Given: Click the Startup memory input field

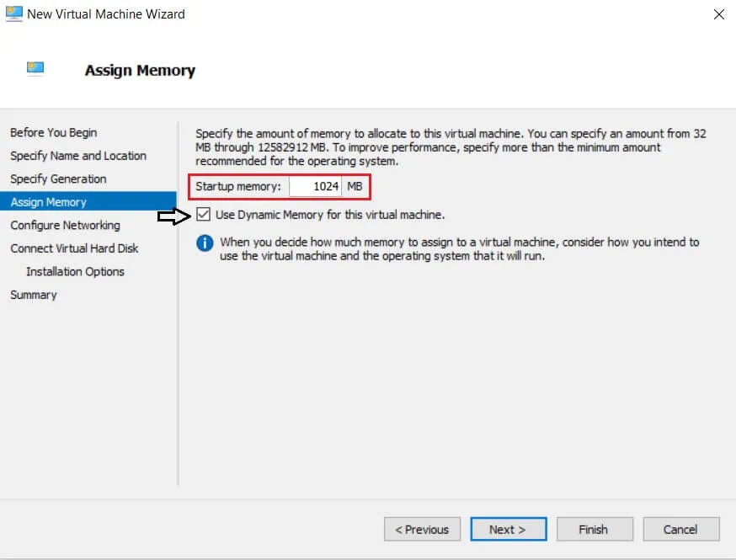Looking at the screenshot, I should (315, 186).
